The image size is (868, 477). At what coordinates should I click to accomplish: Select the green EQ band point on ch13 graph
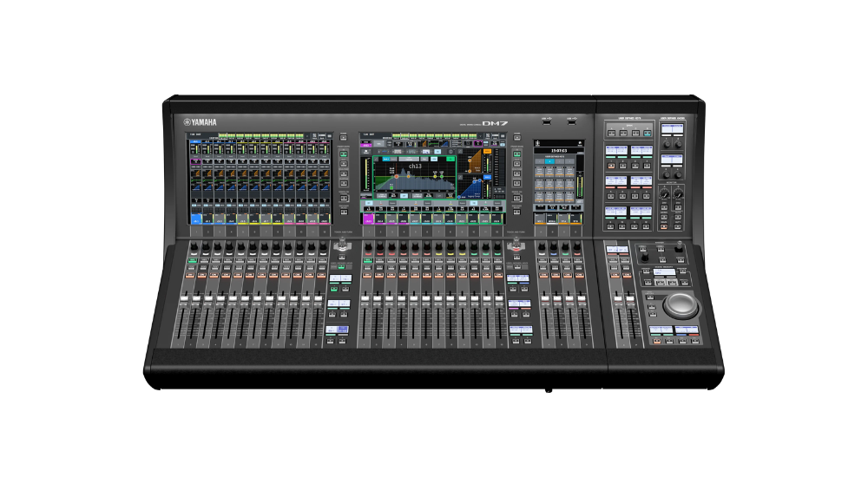pyautogui.click(x=442, y=176)
